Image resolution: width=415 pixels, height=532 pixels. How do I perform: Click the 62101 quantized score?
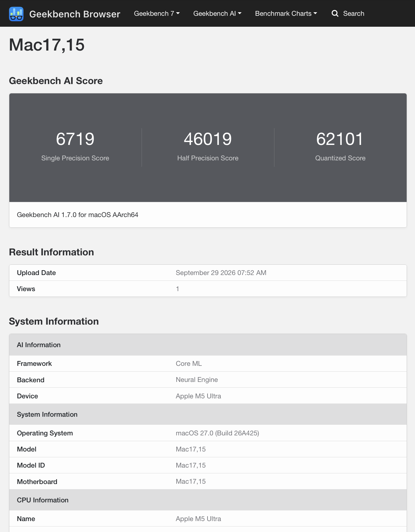point(340,139)
